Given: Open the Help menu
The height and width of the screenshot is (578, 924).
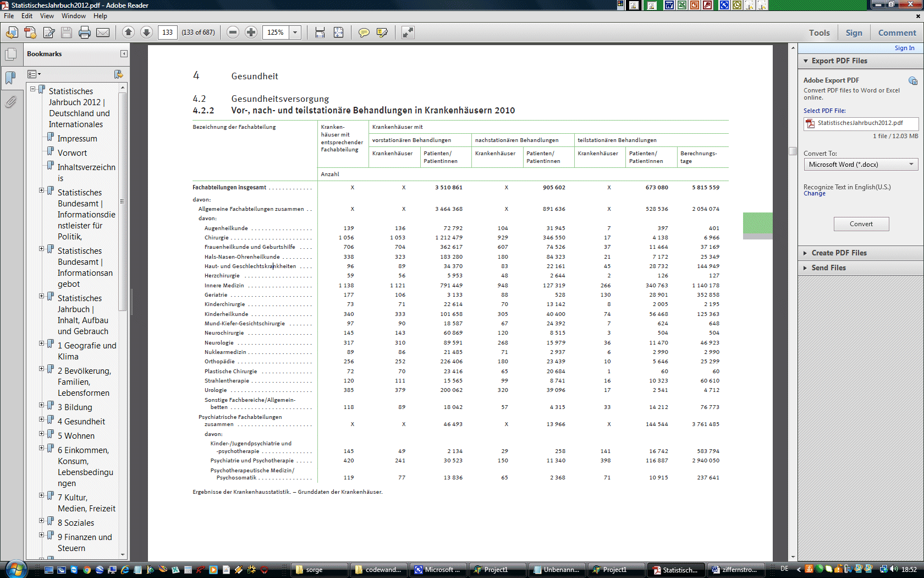Looking at the screenshot, I should click(100, 16).
